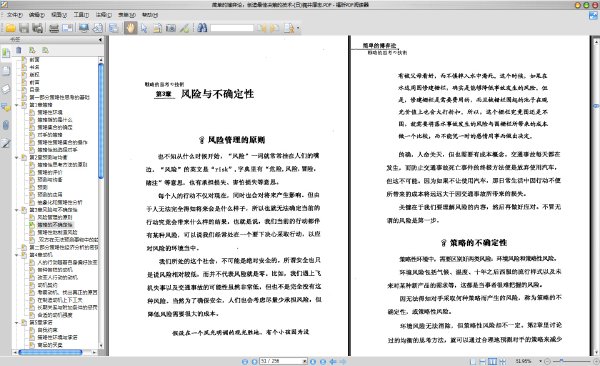This screenshot has height=366, width=600.
Task: Select the pencil typewriter tool icon
Action: click(x=185, y=28)
